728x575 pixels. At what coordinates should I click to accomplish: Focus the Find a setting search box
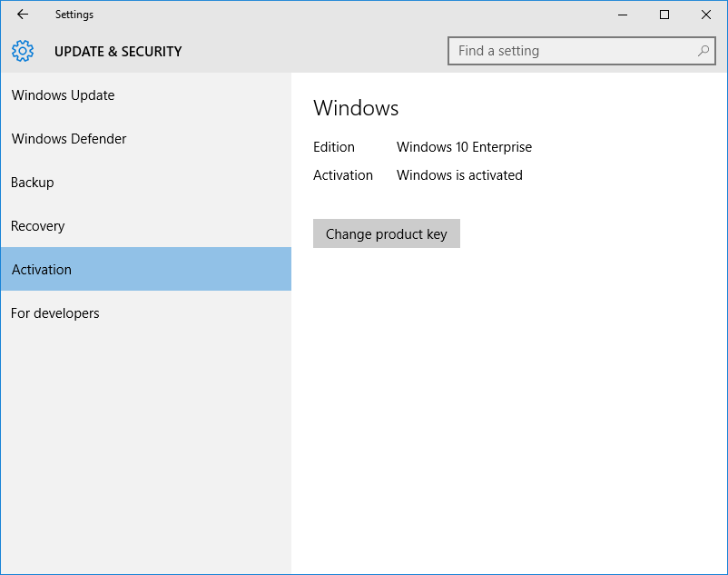pos(581,51)
